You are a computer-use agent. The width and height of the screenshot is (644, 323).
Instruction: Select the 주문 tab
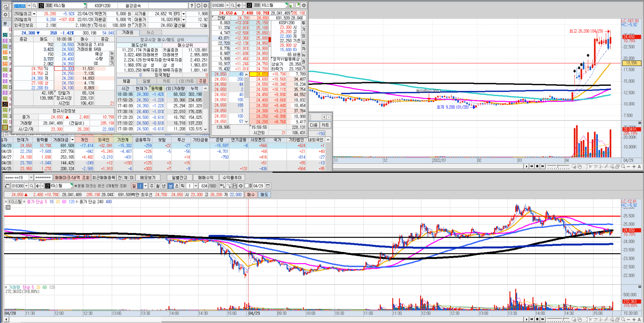click(203, 81)
